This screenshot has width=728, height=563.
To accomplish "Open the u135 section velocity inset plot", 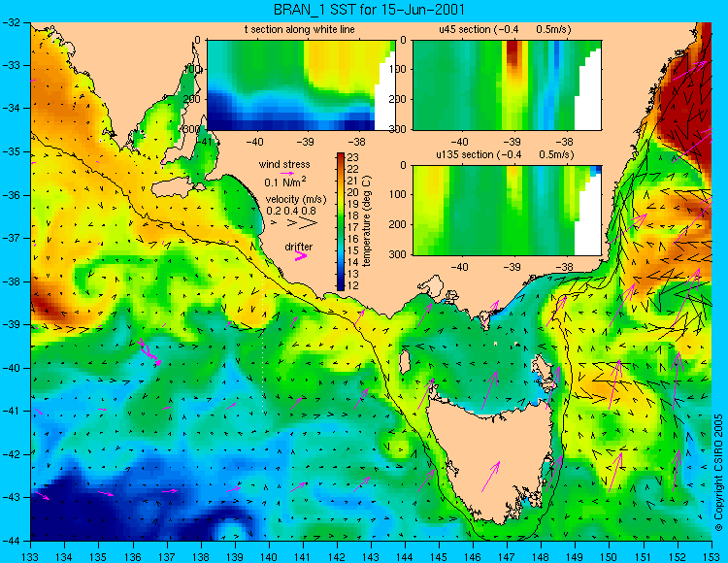I will [x=507, y=211].
